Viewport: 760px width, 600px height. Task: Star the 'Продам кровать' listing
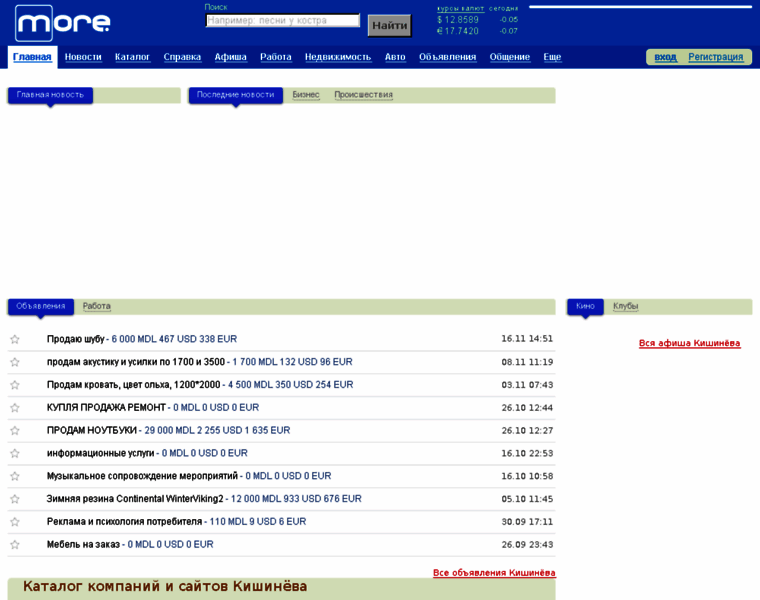15,385
